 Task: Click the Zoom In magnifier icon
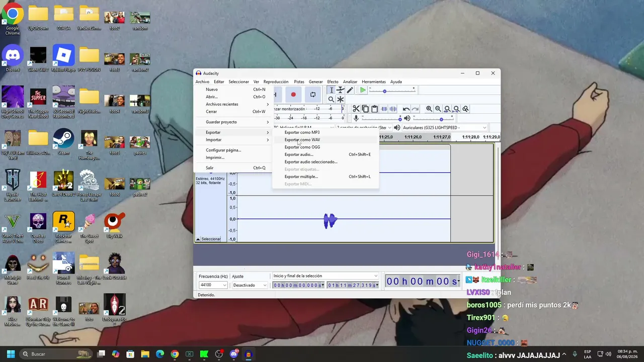(429, 109)
